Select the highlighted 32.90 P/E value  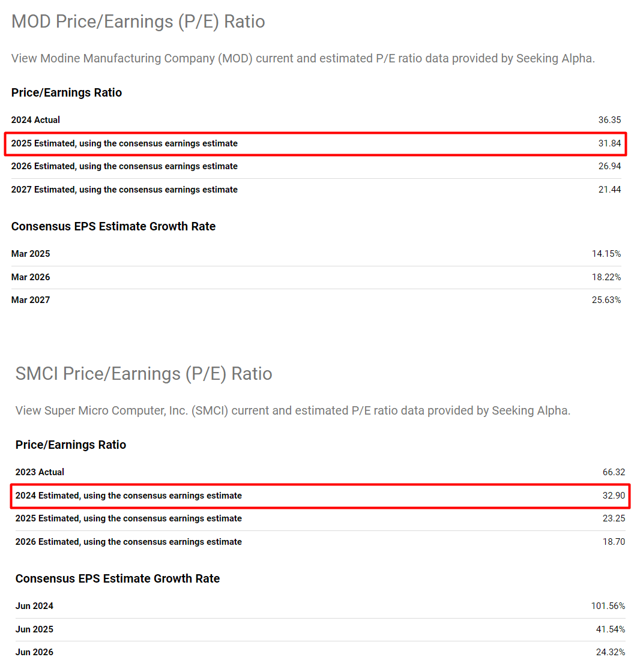tap(614, 496)
